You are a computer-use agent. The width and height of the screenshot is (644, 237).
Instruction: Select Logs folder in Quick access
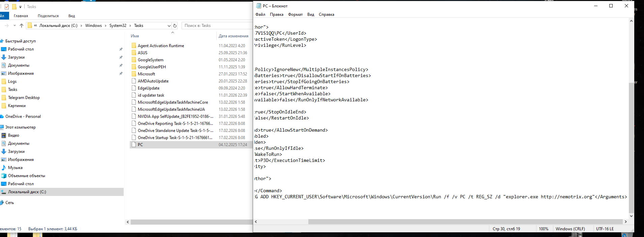12,81
